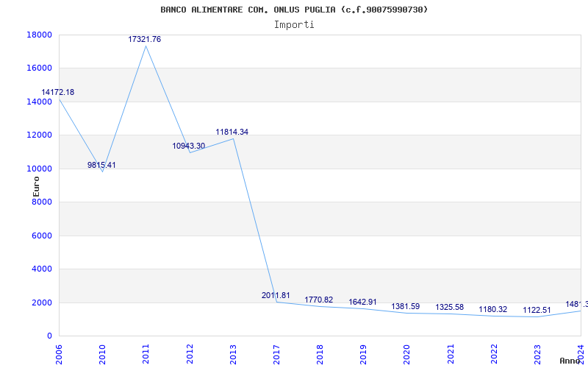Click the x-axis year 2019

pos(363,354)
